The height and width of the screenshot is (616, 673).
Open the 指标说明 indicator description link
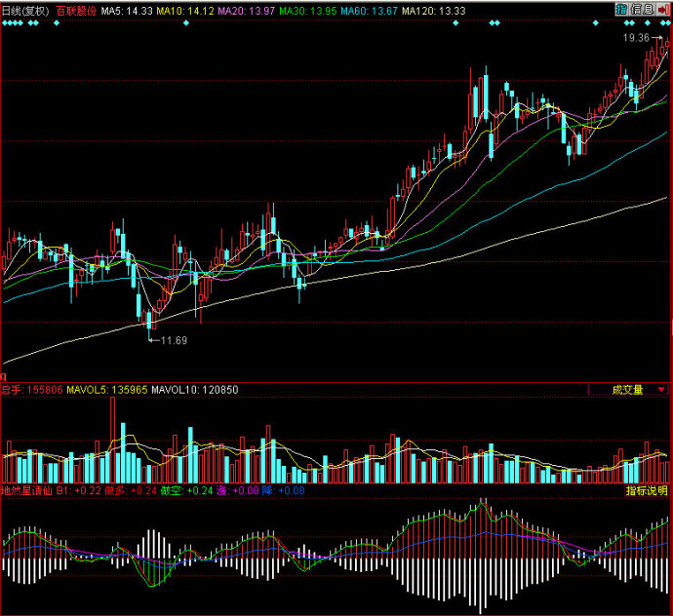pos(647,490)
